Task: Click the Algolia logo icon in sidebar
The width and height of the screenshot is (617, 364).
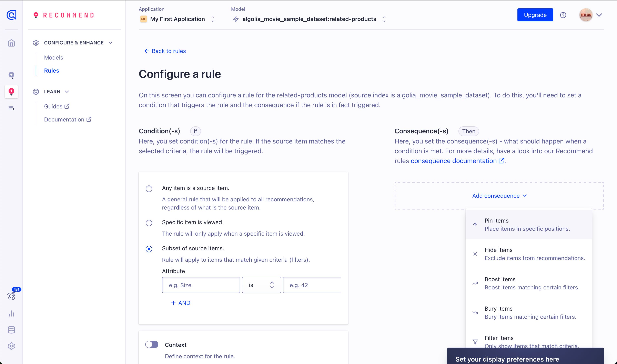Action: pos(11,15)
